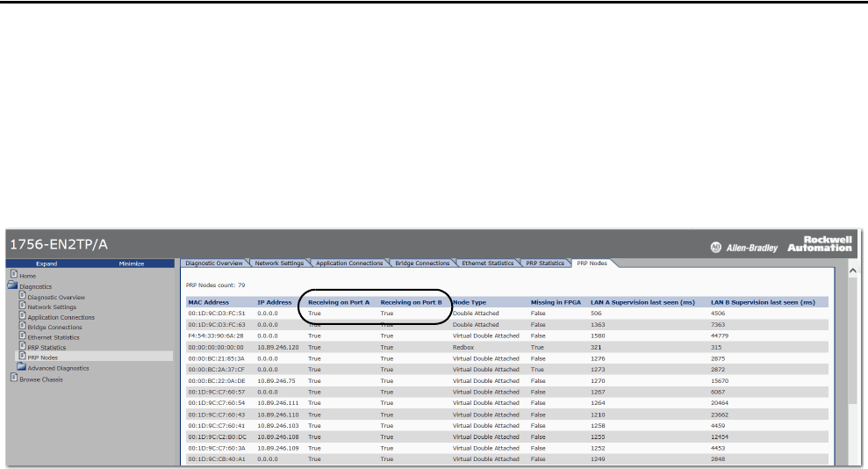Open Application Connections sidebar item
The height and width of the screenshot is (469, 868).
pos(61,317)
